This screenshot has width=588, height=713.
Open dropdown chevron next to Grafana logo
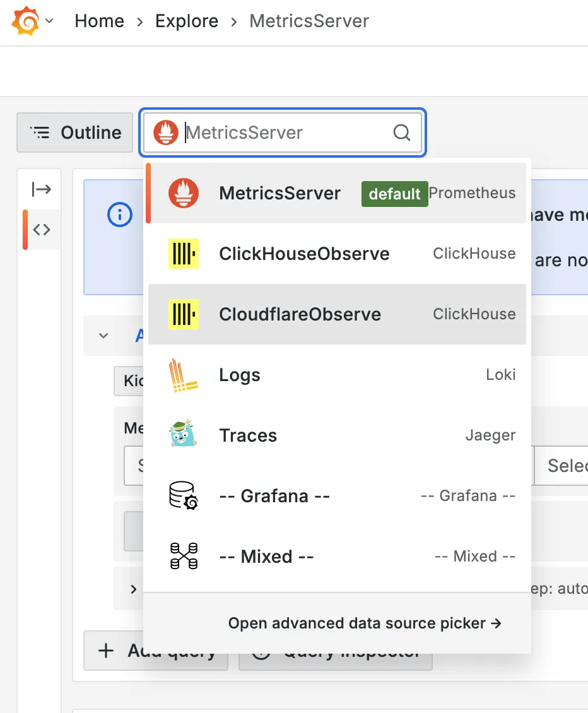tap(50, 21)
